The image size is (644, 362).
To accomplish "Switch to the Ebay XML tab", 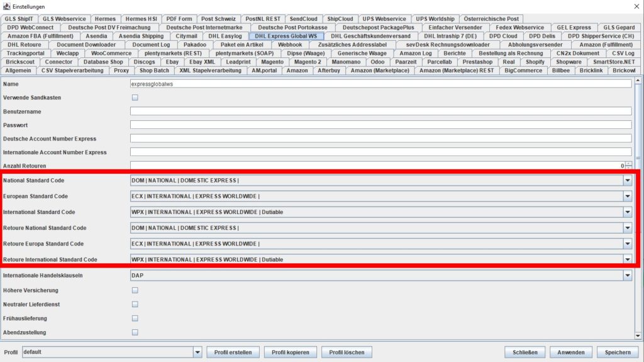I will [x=202, y=62].
